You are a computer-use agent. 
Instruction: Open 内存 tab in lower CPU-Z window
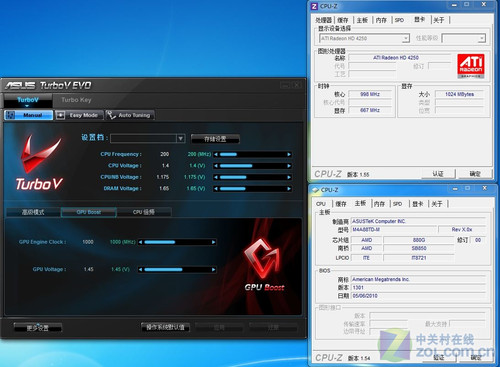[x=379, y=204]
